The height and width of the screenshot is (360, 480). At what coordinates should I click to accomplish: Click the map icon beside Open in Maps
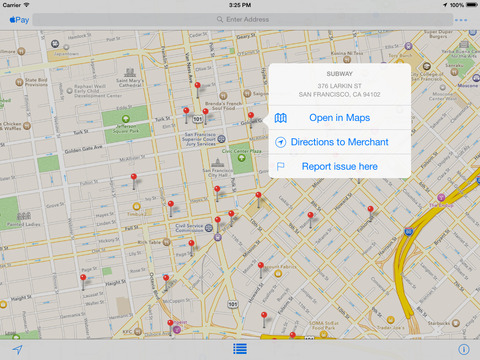tap(281, 118)
